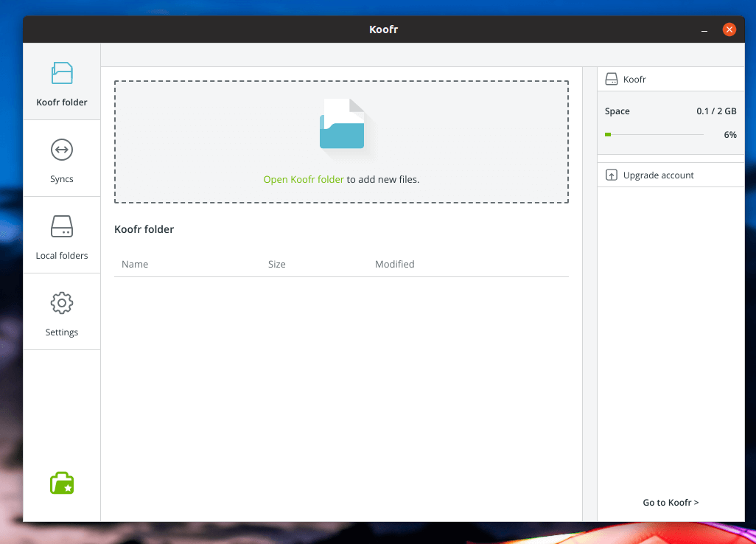
Task: Click the green starred folder icon
Action: [x=62, y=484]
